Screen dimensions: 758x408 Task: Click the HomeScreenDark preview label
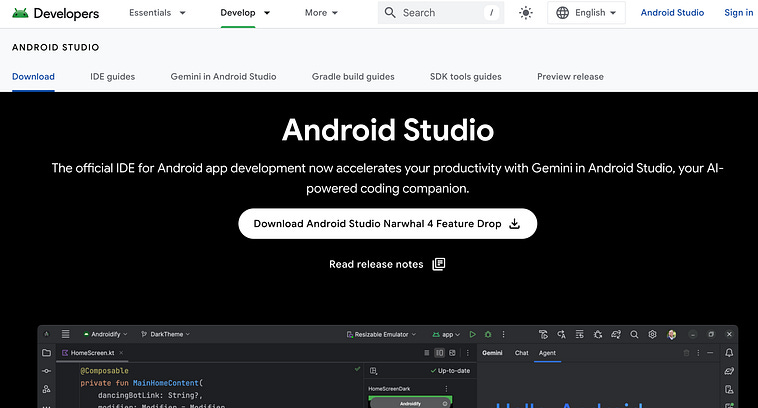(389, 389)
